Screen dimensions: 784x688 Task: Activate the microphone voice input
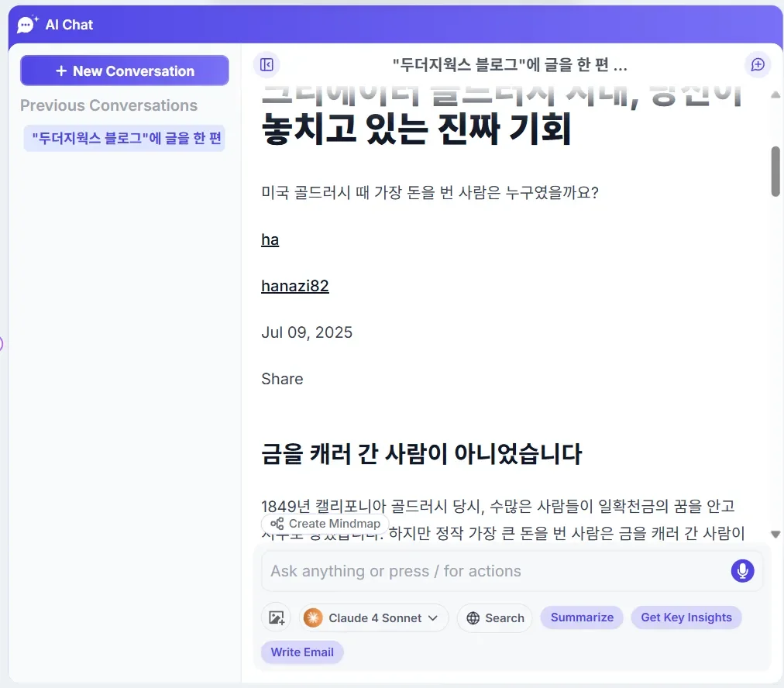pos(742,570)
